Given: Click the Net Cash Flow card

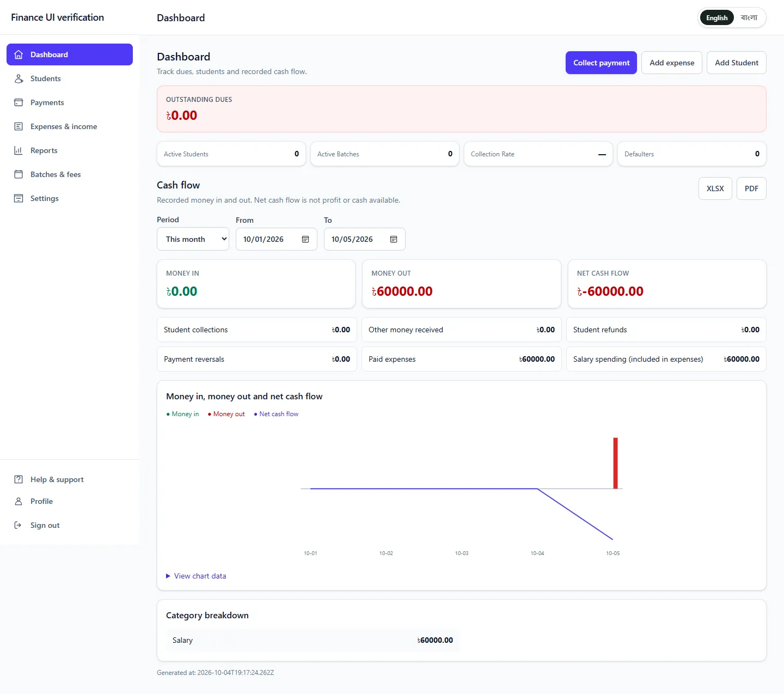Looking at the screenshot, I should [x=667, y=284].
